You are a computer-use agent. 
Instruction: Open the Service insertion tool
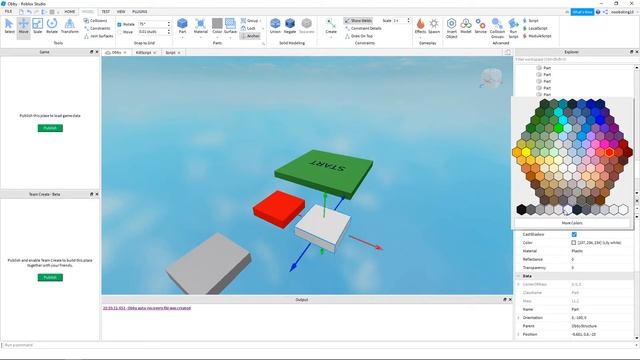tap(480, 26)
